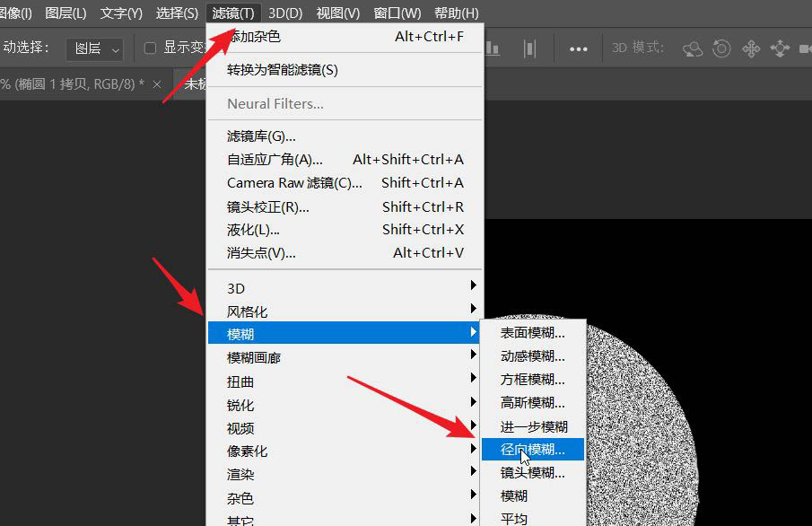Choose 径向模糊... blur

pos(533,450)
